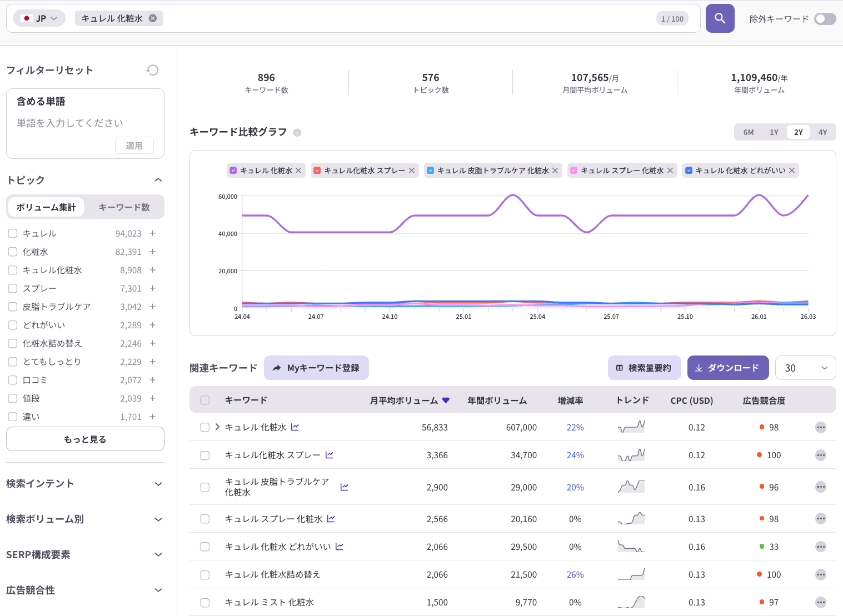
Task: Open chart icon for キュレル 化粧水 どれがいい row
Action: (340, 547)
